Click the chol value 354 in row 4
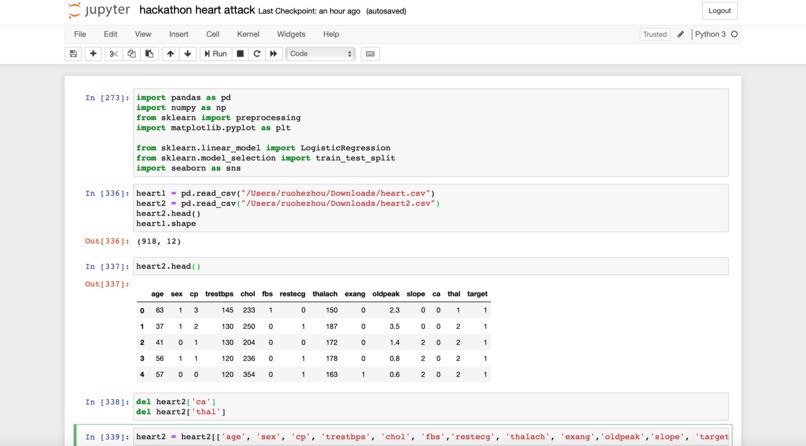 pos(249,375)
